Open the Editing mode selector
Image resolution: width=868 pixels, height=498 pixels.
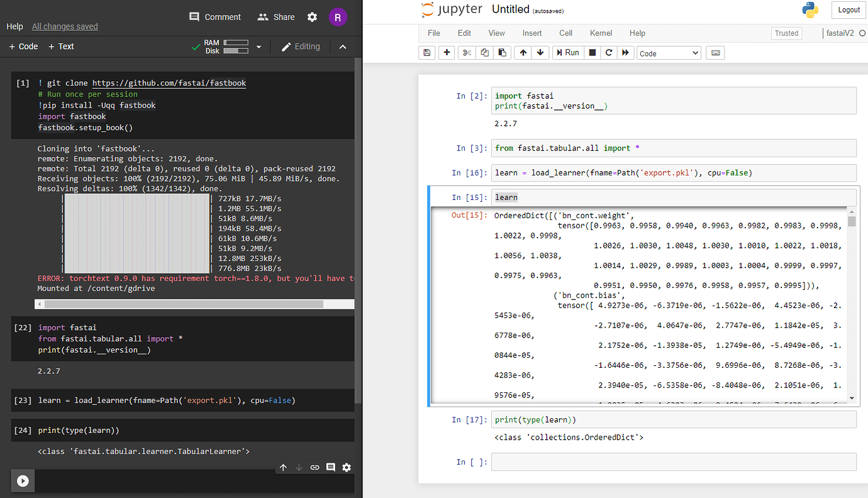pyautogui.click(x=300, y=47)
